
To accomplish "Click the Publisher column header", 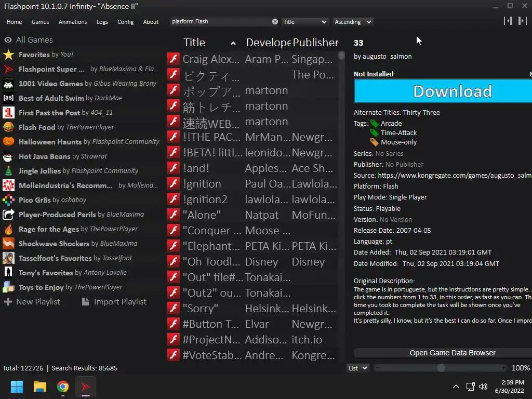I will click(x=315, y=43).
